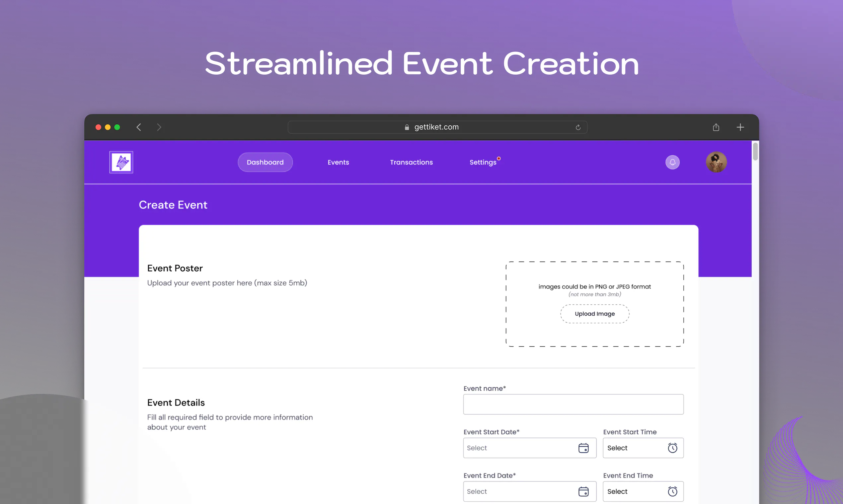Minimize the window with the yellow button

click(x=108, y=127)
